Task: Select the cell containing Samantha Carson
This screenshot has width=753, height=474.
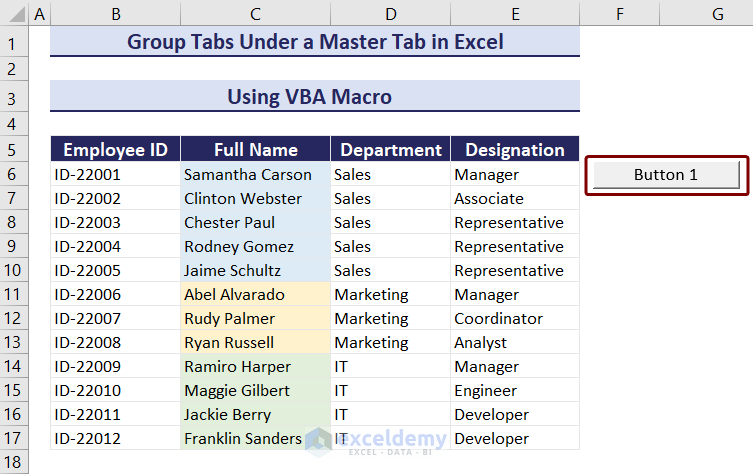Action: pos(256,174)
